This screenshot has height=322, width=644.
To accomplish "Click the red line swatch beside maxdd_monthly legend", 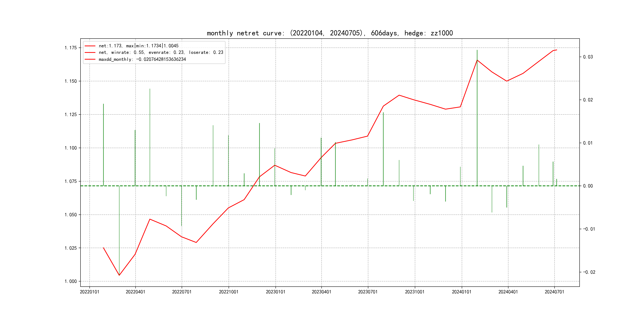I will tap(90, 59).
